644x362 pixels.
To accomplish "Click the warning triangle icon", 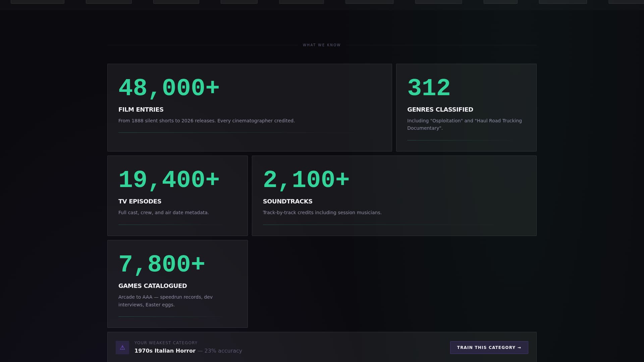I will [x=122, y=348].
